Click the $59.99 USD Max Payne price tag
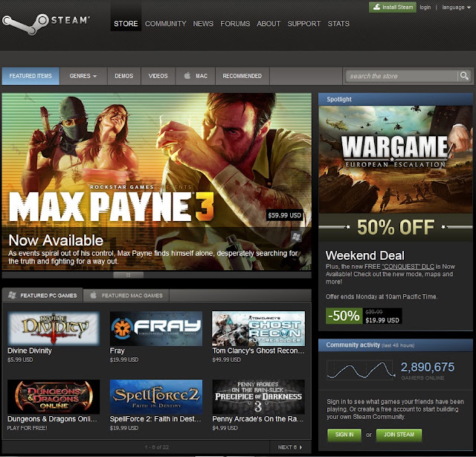 [x=285, y=215]
